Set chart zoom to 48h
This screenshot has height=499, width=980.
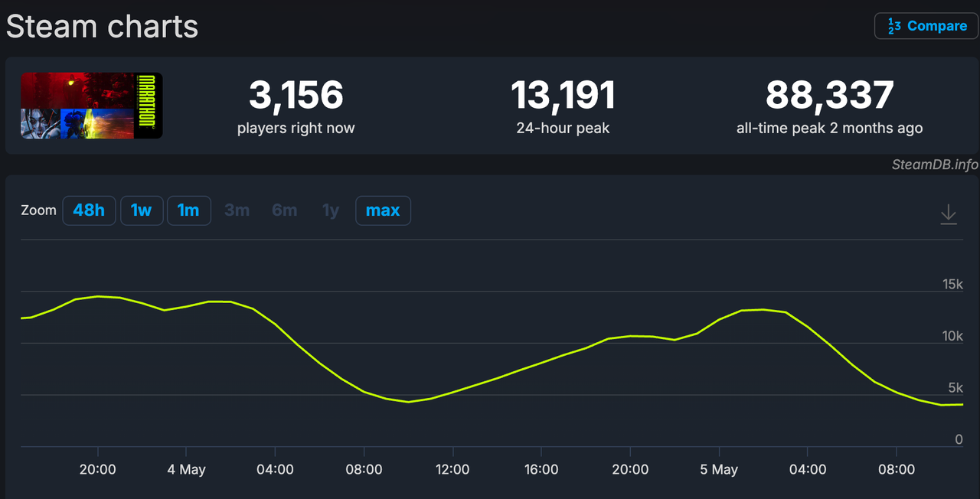(89, 210)
